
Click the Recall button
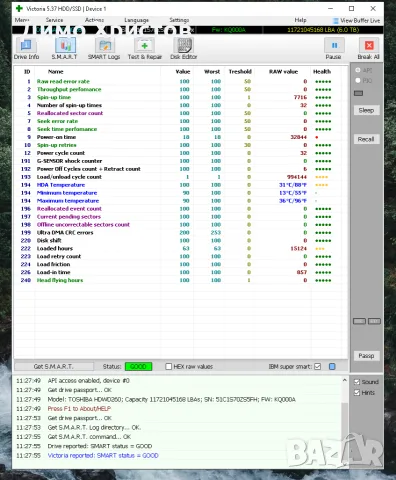[x=366, y=139]
